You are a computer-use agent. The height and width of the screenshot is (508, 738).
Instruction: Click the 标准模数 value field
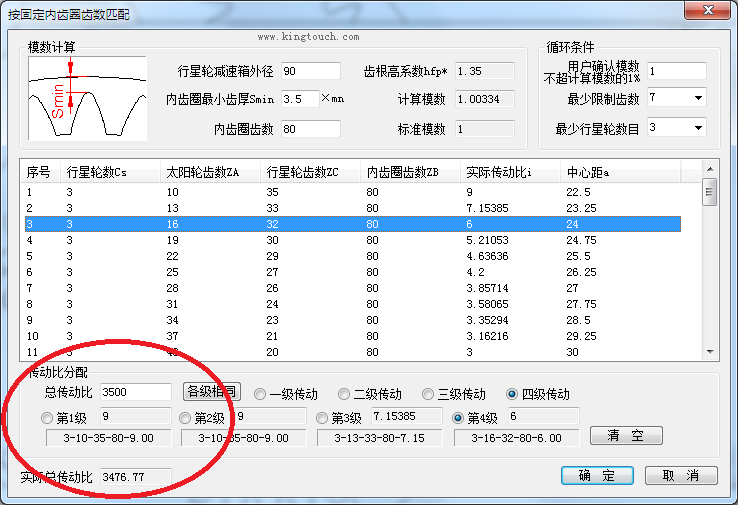pos(485,129)
